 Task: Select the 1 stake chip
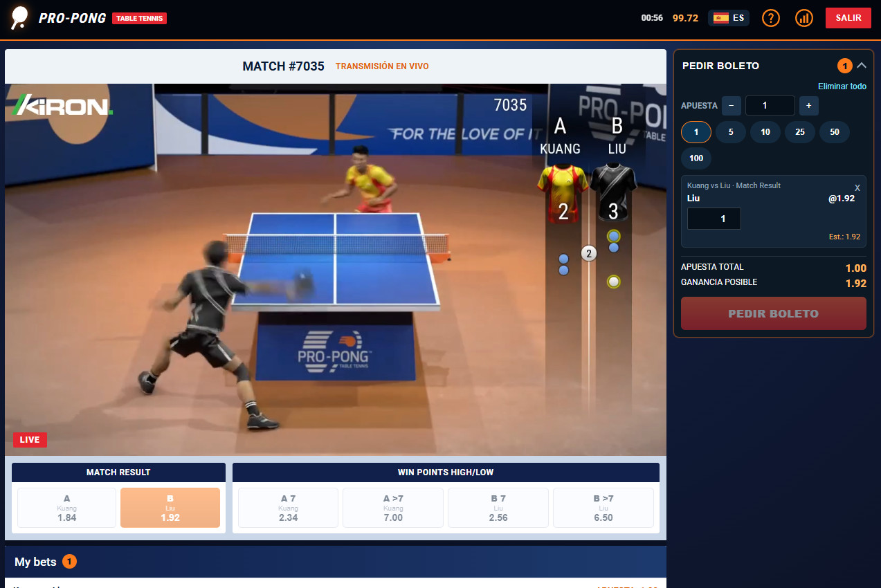(x=696, y=132)
